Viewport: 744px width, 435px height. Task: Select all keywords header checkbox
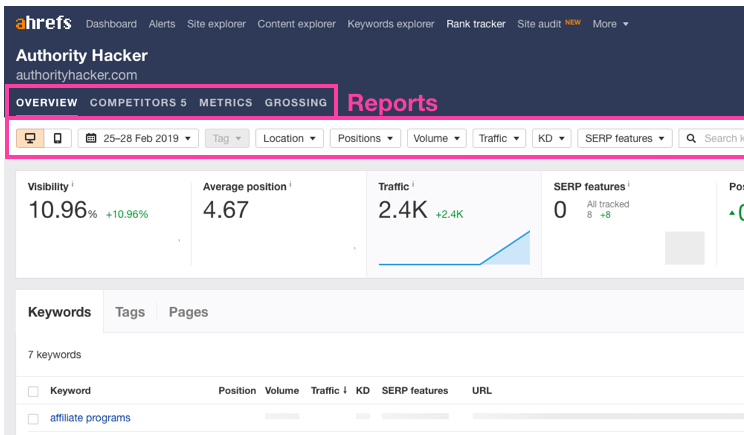click(x=33, y=391)
